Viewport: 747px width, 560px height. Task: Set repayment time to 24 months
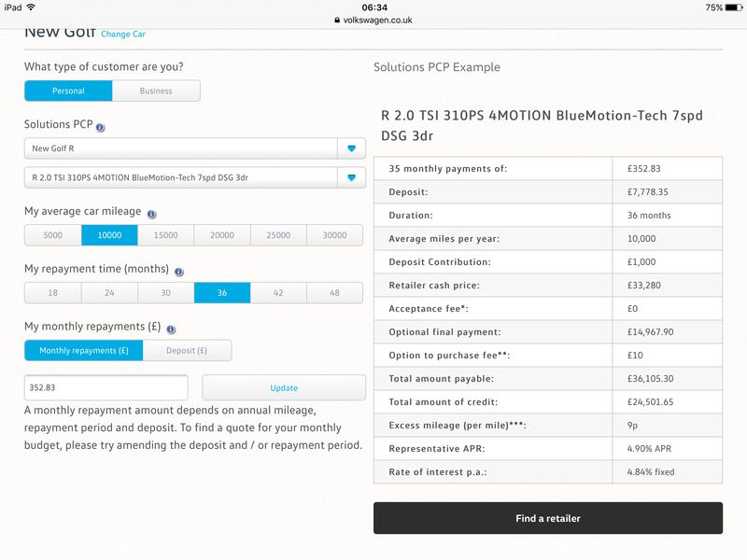(109, 293)
